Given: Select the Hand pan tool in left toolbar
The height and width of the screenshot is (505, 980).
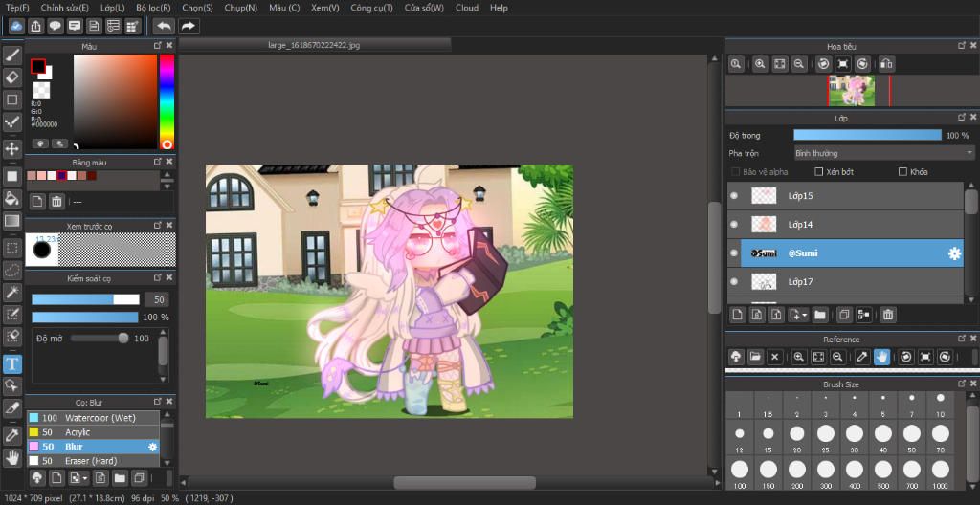Looking at the screenshot, I should click(x=11, y=457).
